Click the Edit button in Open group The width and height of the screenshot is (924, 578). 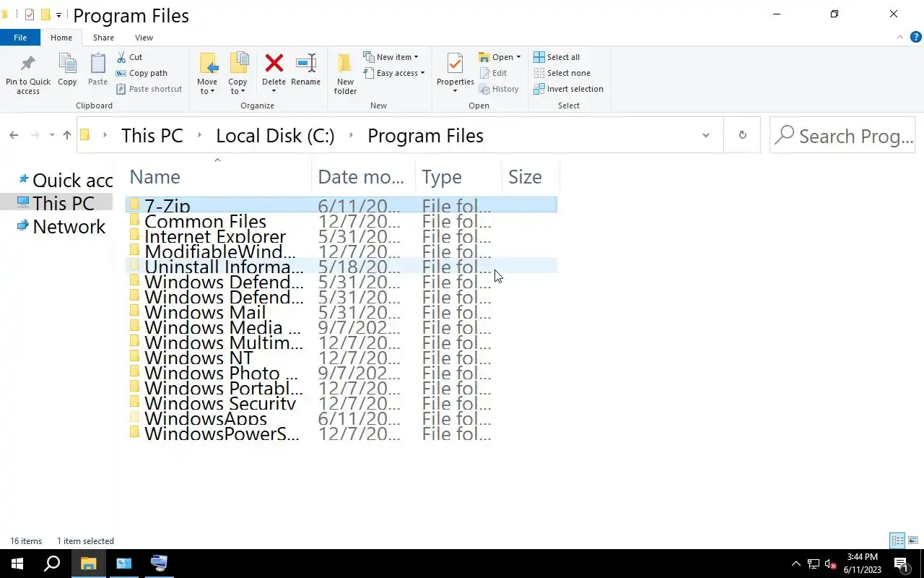point(493,73)
